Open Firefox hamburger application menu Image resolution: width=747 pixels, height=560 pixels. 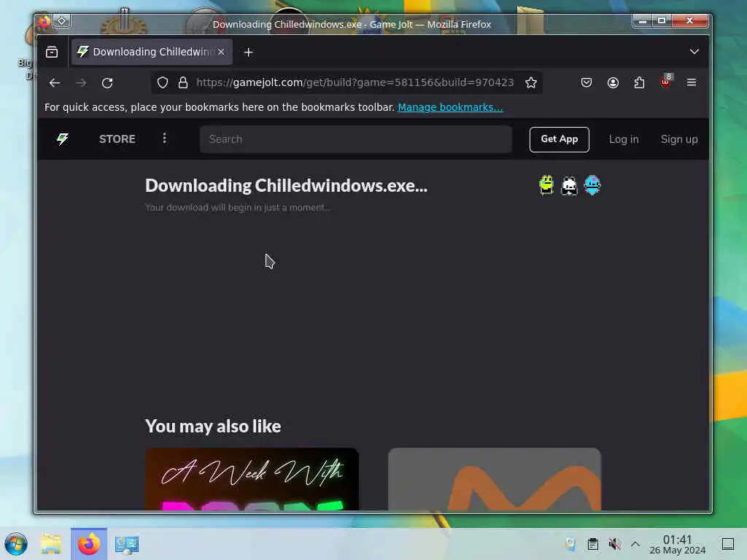[x=692, y=83]
